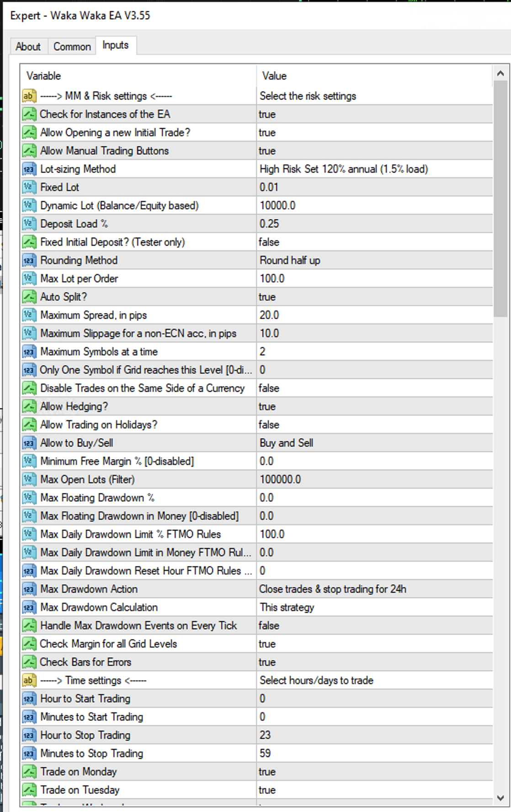Click the icon beside Max Daily Drawdown Limit % FTMO Rules

[29, 534]
